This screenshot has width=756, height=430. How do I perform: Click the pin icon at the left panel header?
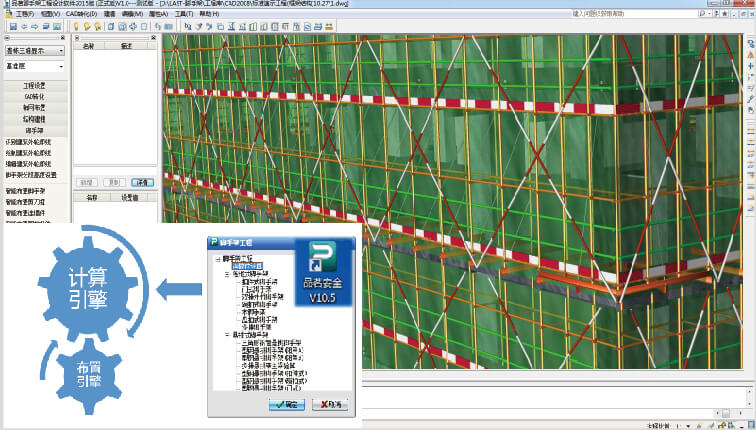click(x=7, y=37)
